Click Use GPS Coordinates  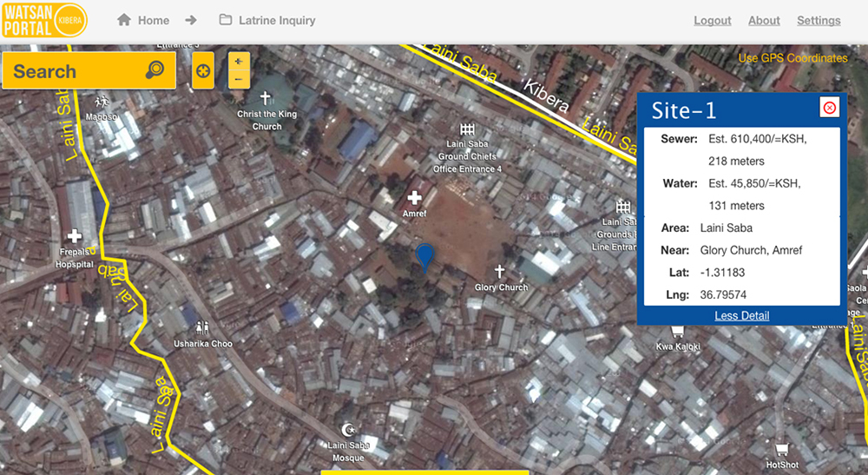(x=792, y=58)
